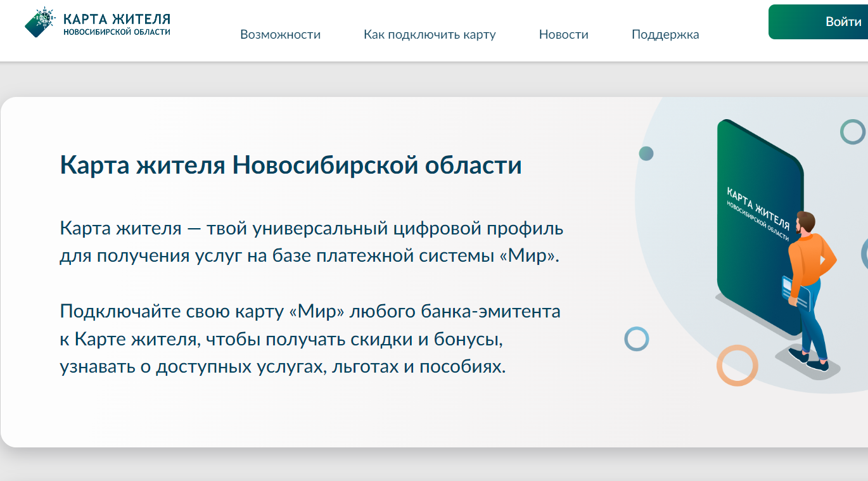Go to the Новости section
The image size is (868, 481).
(564, 35)
